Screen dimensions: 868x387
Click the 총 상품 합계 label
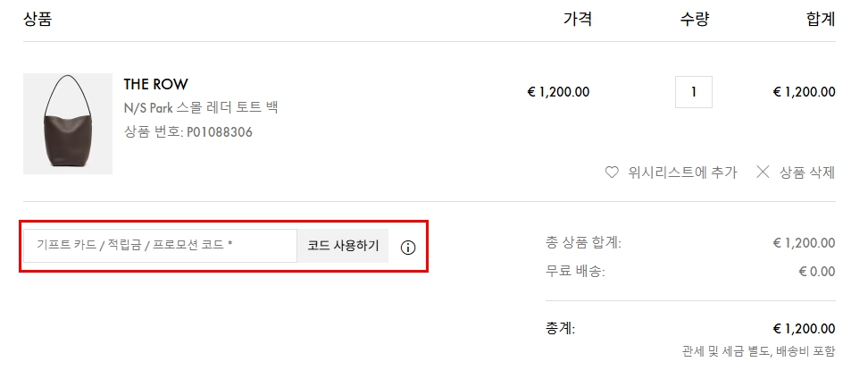(x=583, y=242)
